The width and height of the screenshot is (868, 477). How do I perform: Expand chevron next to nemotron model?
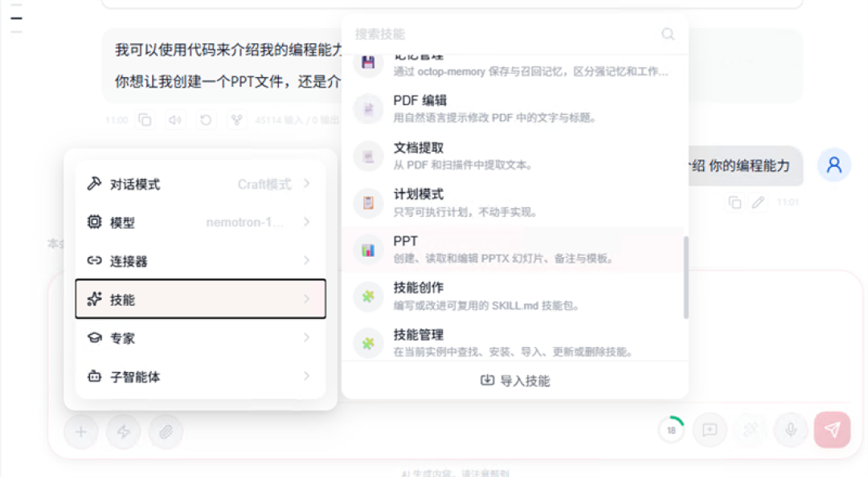(x=307, y=222)
